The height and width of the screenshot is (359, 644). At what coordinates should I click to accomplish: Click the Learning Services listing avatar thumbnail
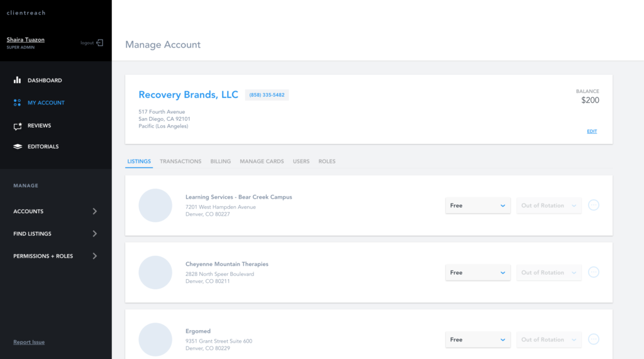coord(155,206)
